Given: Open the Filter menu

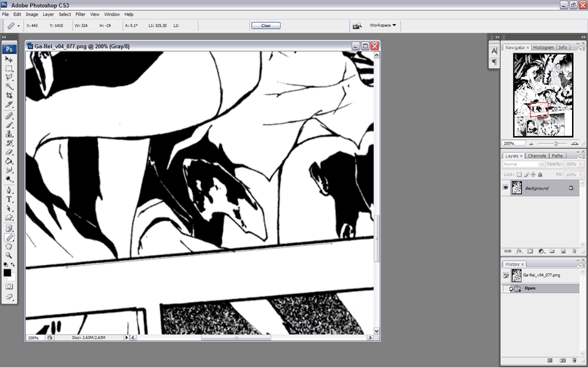Looking at the screenshot, I should pos(80,14).
